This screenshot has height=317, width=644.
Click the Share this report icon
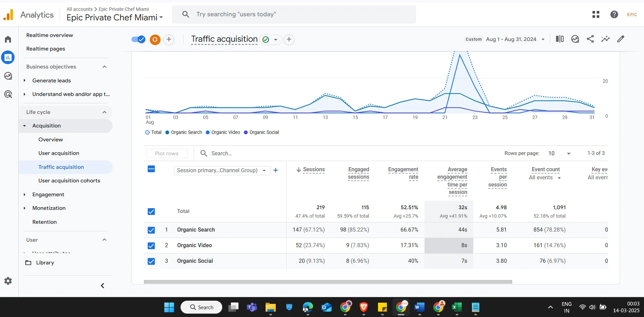pos(590,39)
